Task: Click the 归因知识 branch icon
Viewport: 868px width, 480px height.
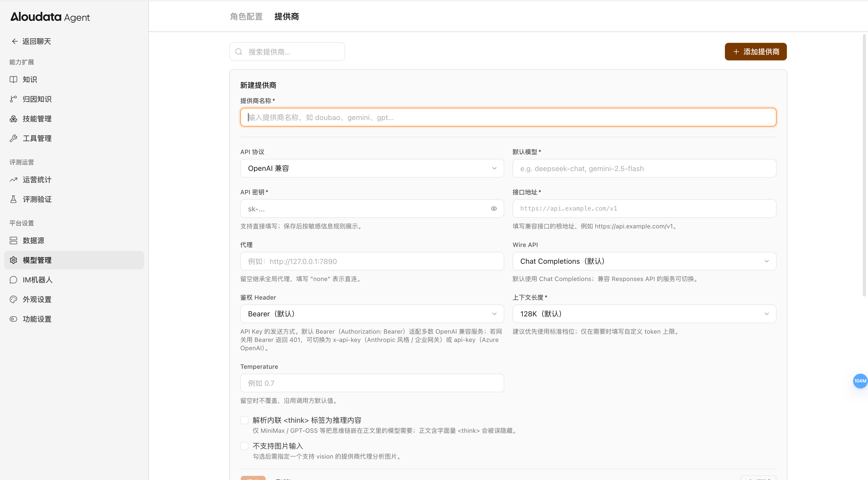Action: click(x=13, y=99)
